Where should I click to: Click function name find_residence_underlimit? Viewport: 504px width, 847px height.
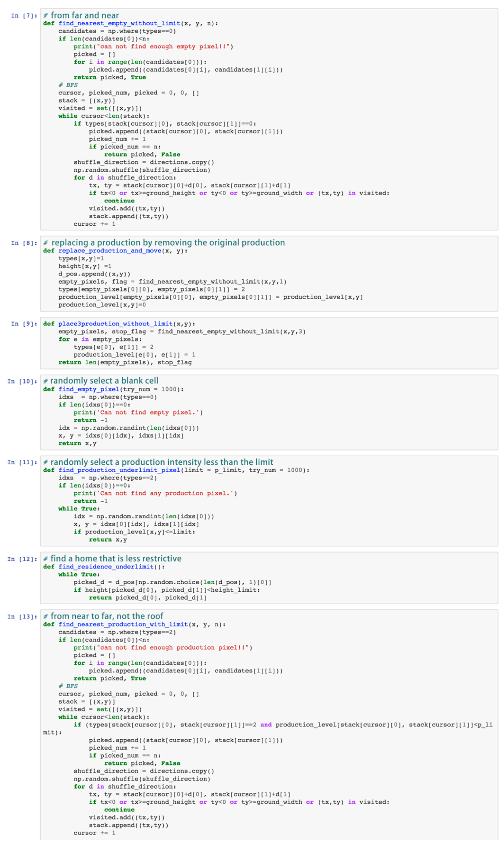click(106, 567)
